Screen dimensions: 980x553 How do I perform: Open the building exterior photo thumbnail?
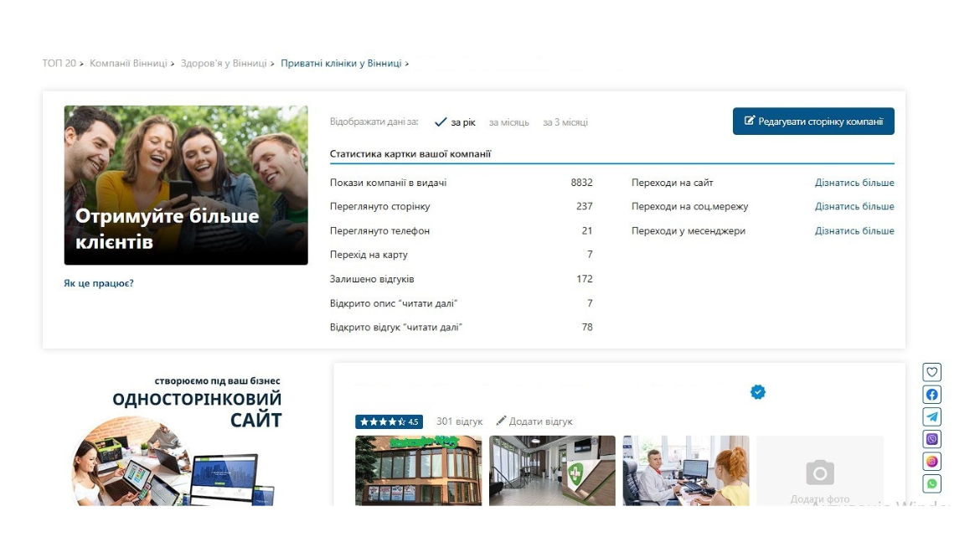418,471
